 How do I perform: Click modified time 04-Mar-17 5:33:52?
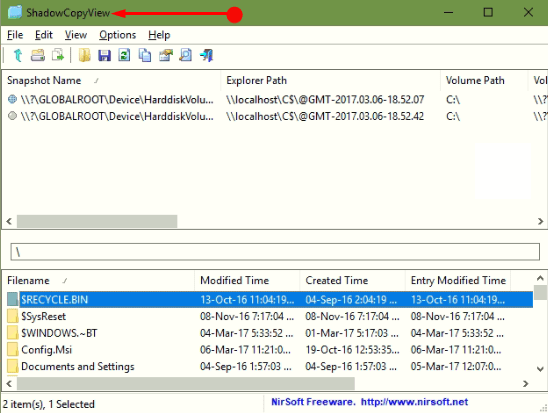(x=246, y=333)
